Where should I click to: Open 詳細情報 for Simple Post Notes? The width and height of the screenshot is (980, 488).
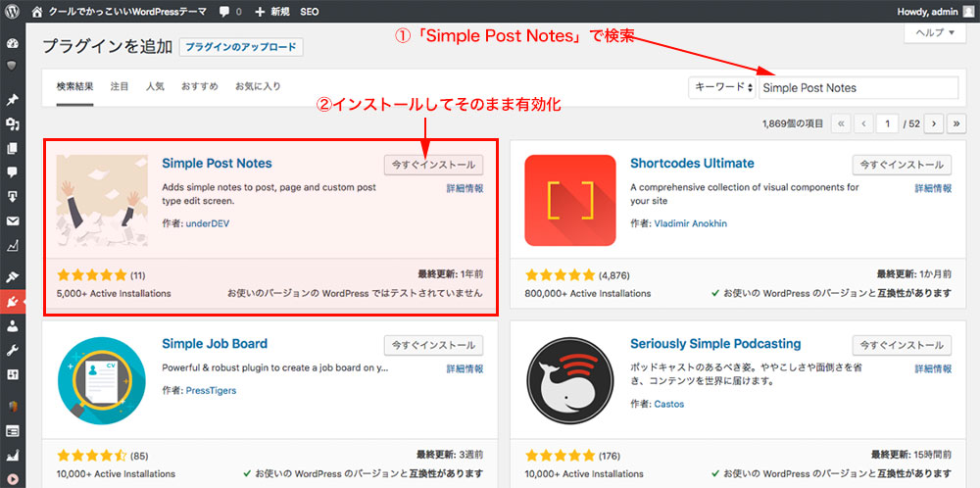[465, 189]
